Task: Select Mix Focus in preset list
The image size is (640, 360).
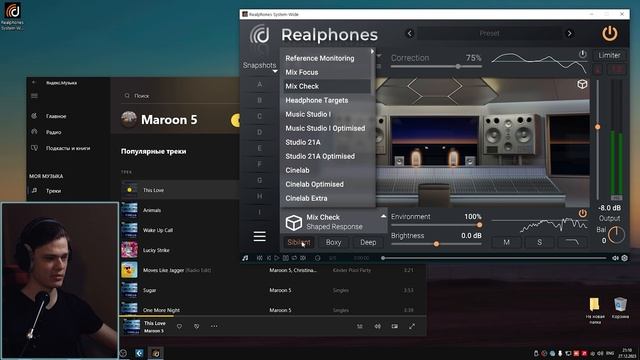Action: [x=302, y=72]
